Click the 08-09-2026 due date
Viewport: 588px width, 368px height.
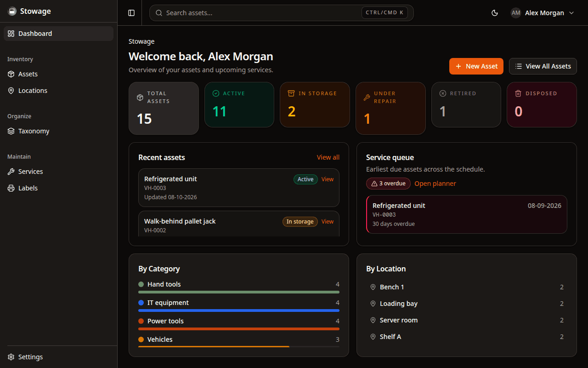pyautogui.click(x=544, y=206)
